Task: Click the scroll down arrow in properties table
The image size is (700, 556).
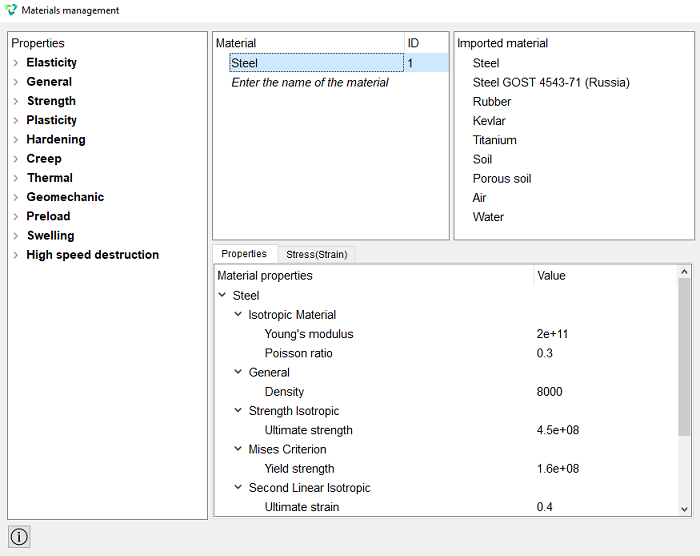Action: click(684, 509)
